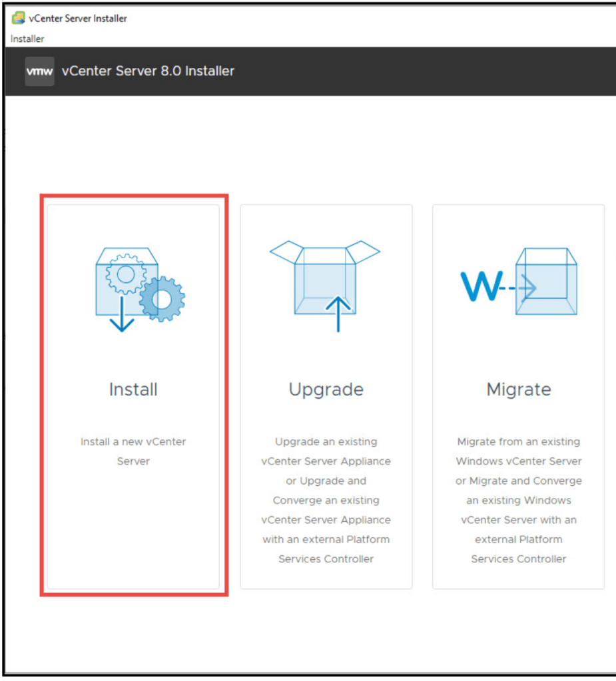Click the upward arrow in Upgrade graphic
The width and height of the screenshot is (616, 681).
point(338,314)
